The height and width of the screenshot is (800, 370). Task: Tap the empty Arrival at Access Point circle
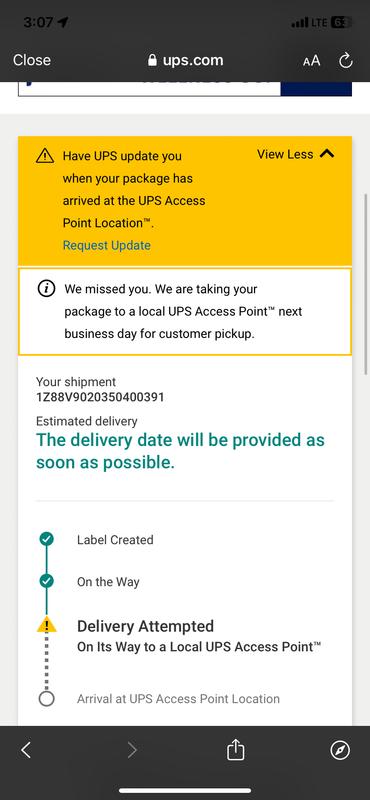click(x=46, y=698)
